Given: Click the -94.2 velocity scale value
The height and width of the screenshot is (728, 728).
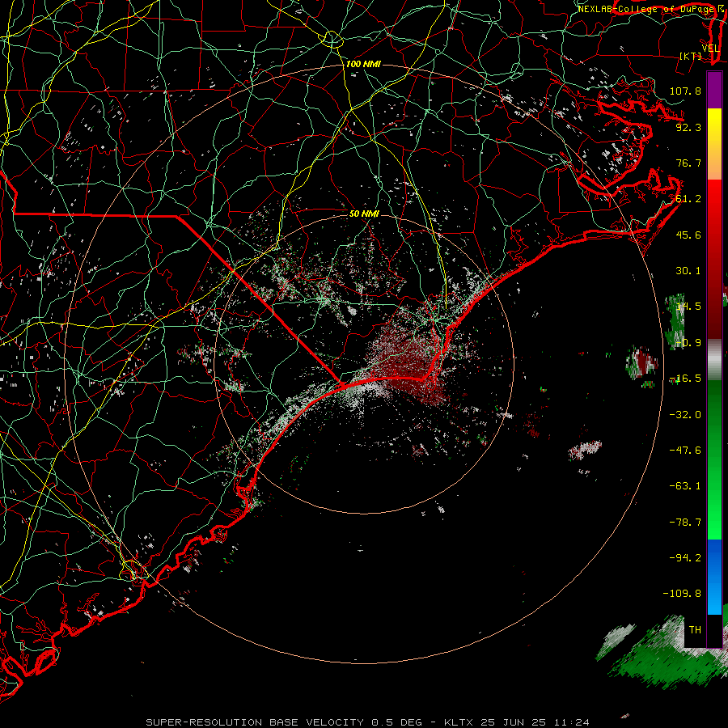Looking at the screenshot, I should click(x=685, y=557).
